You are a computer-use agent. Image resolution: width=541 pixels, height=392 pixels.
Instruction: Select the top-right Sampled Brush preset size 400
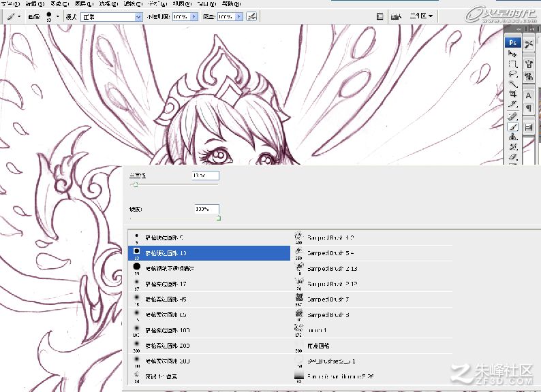(372, 238)
